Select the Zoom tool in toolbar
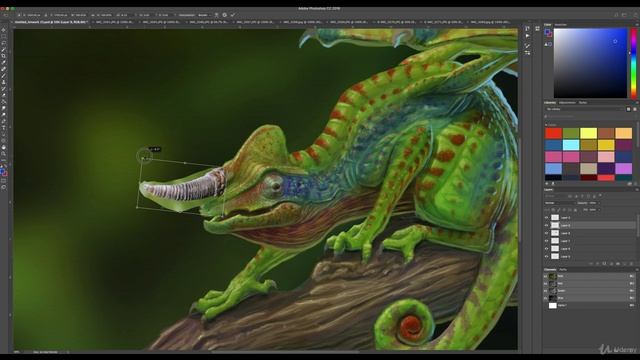 (4, 154)
